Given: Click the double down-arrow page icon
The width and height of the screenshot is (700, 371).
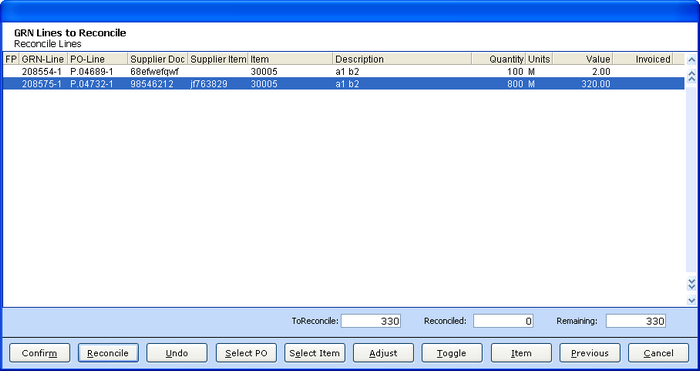Looking at the screenshot, I should pyautogui.click(x=692, y=283).
